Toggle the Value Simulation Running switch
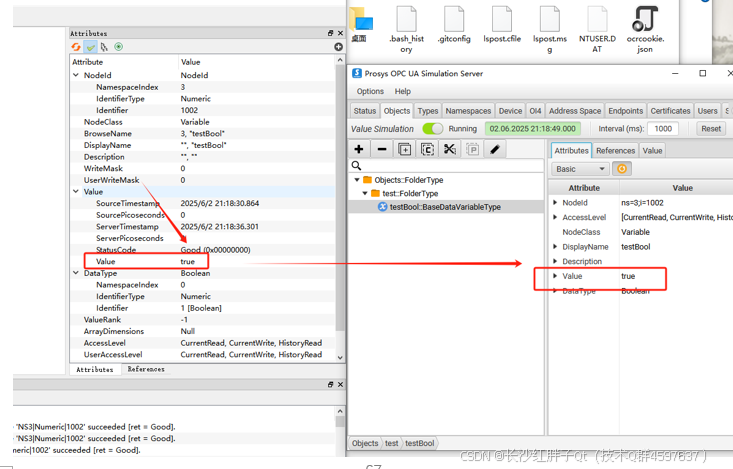 [432, 129]
